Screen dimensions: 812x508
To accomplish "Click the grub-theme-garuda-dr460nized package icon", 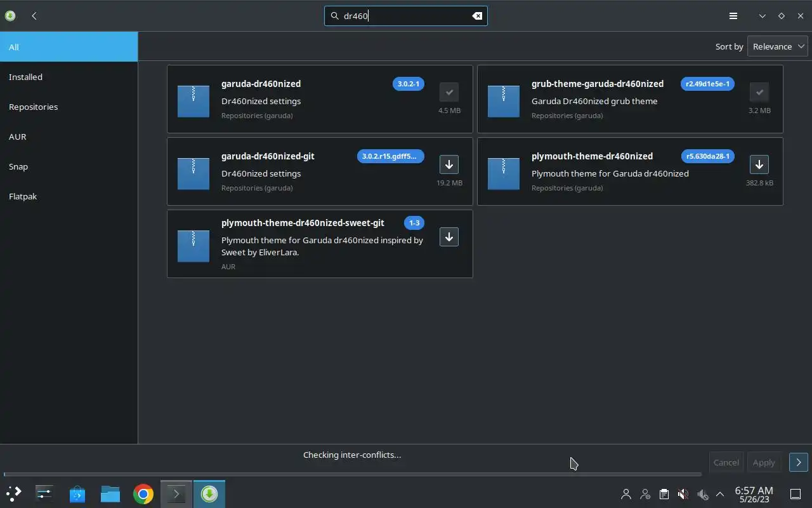I will click(504, 102).
